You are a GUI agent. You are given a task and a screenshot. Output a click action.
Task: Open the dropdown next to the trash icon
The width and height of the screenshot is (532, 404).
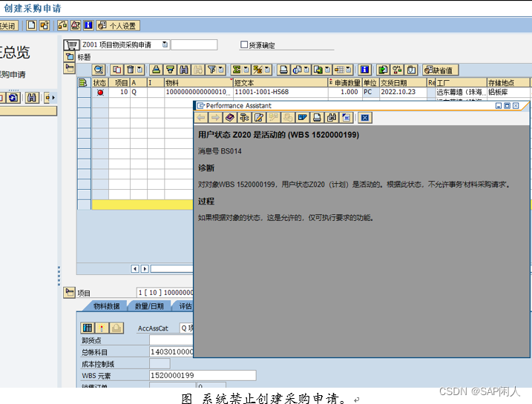pos(139,70)
